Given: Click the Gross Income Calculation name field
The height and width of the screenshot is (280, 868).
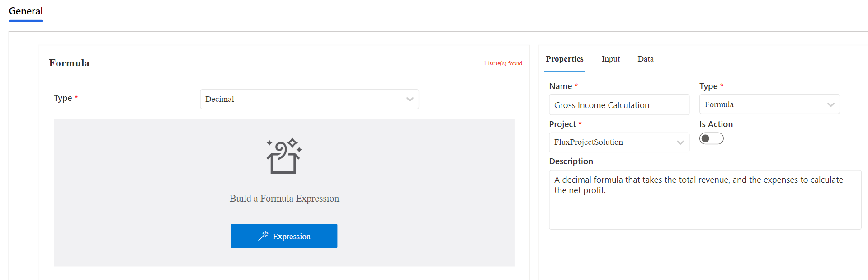Looking at the screenshot, I should click(618, 105).
